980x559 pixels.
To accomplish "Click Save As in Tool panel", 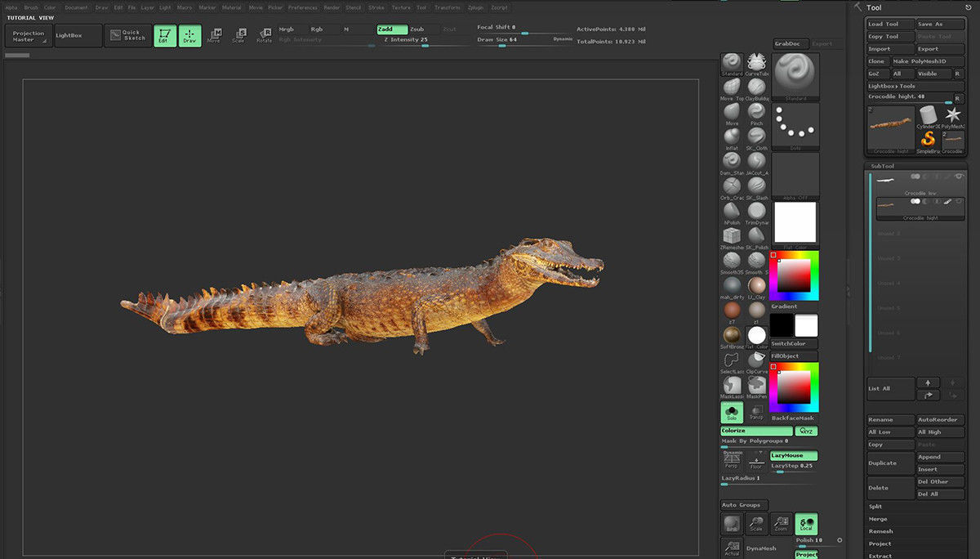I will coord(940,25).
